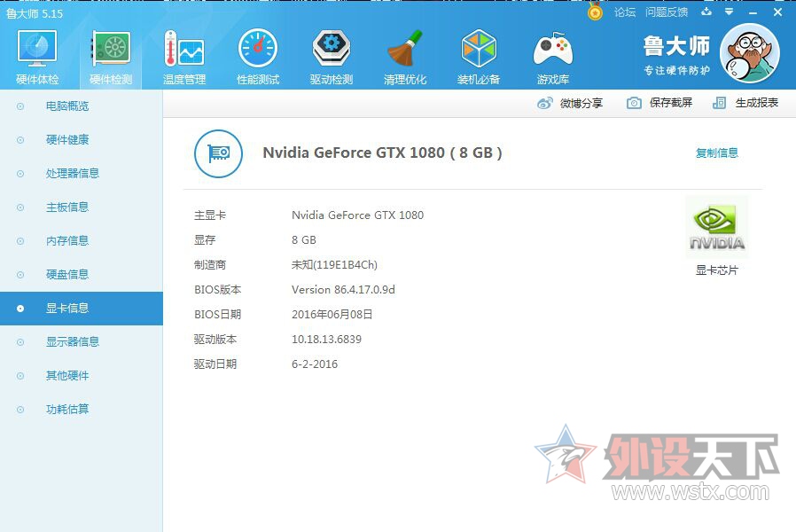Click the 生成报表 text label

click(x=756, y=103)
